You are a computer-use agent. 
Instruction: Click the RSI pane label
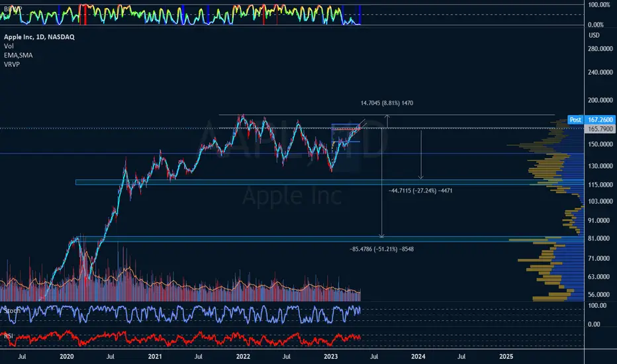8,336
